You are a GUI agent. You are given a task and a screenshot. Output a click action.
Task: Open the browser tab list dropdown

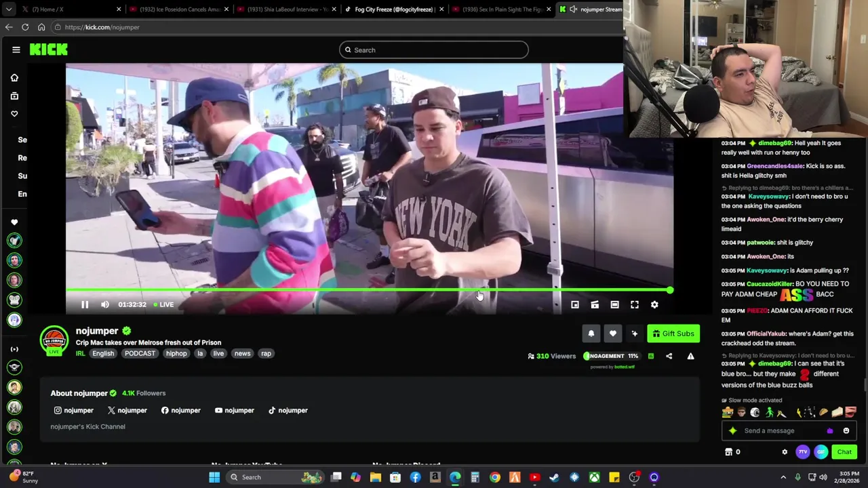click(x=8, y=9)
